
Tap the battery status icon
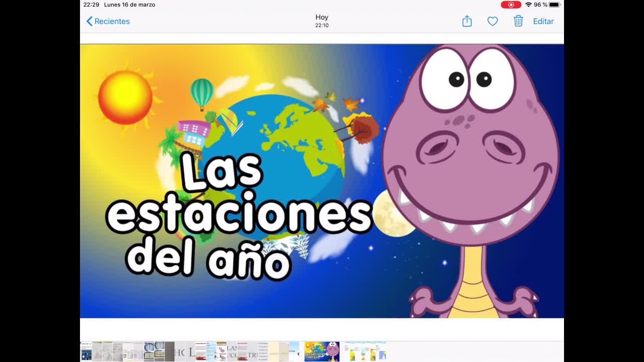(554, 5)
